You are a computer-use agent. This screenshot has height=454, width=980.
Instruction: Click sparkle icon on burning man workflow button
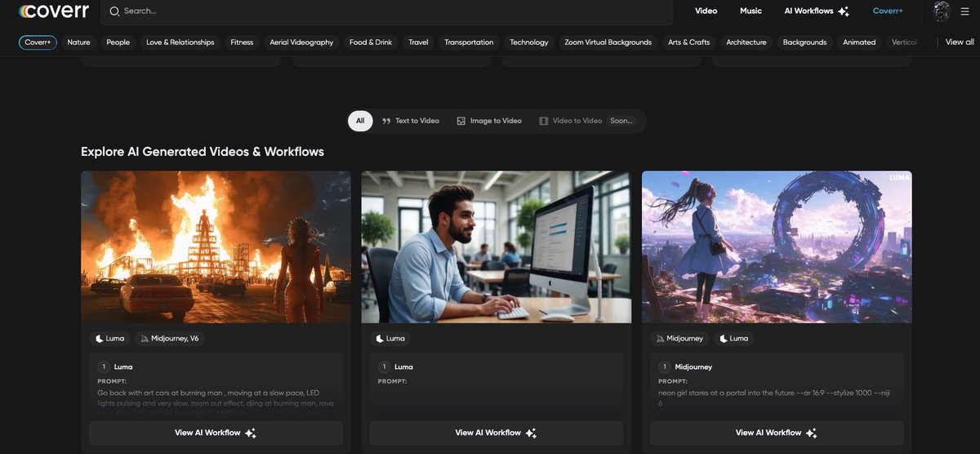pos(250,433)
